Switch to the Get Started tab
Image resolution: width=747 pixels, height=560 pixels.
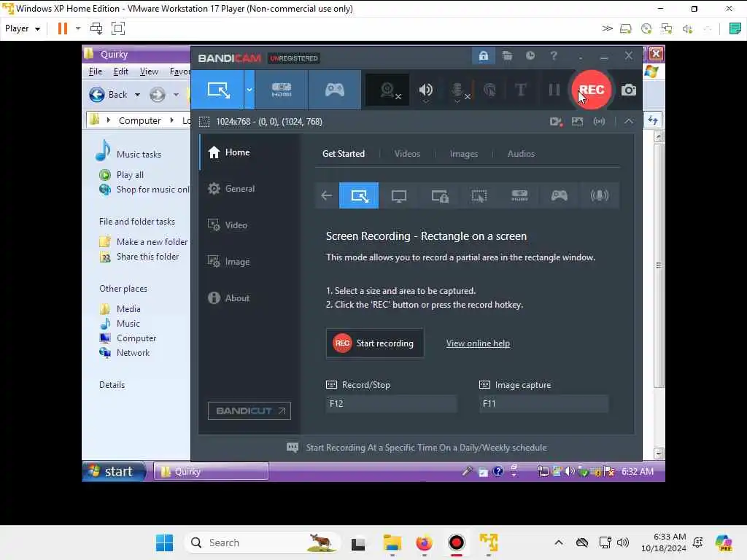(x=343, y=154)
